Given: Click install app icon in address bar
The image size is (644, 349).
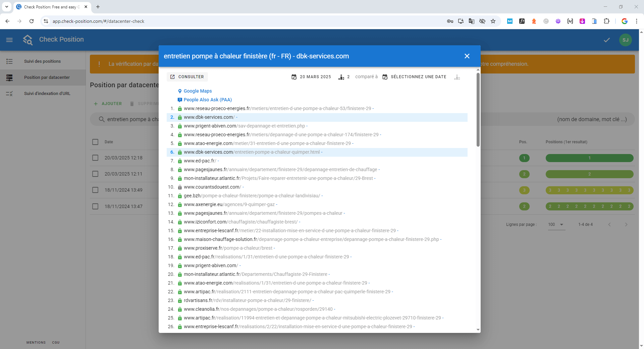Looking at the screenshot, I should (x=461, y=21).
